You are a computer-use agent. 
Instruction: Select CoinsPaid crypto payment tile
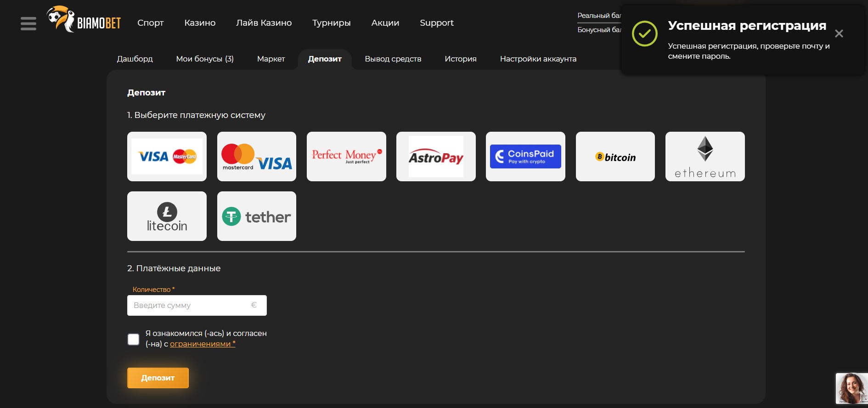click(x=525, y=156)
